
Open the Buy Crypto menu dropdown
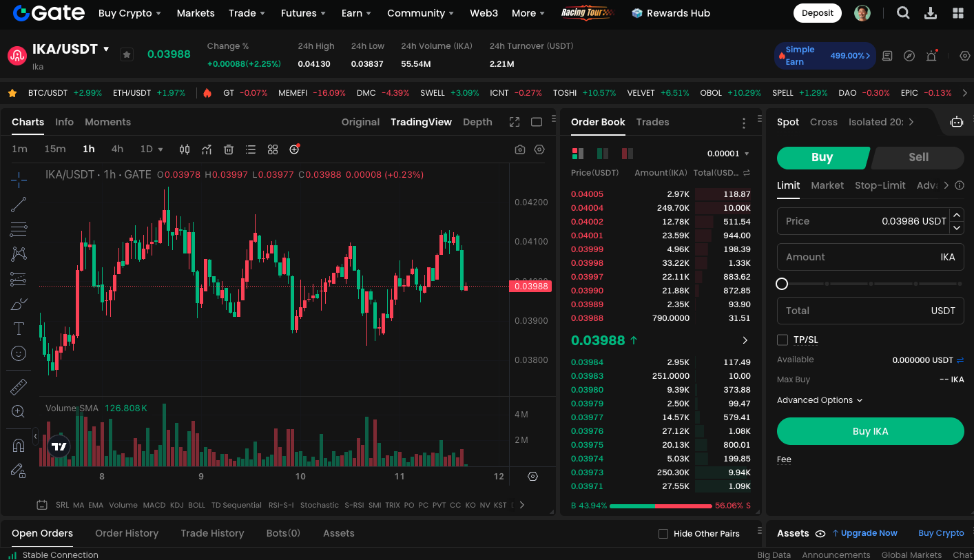click(x=129, y=13)
